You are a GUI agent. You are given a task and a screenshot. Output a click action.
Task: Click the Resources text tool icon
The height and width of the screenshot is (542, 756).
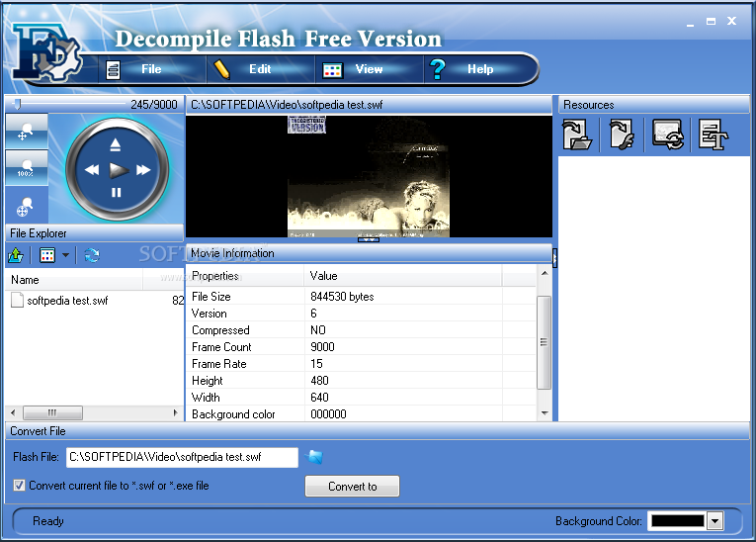(x=714, y=135)
